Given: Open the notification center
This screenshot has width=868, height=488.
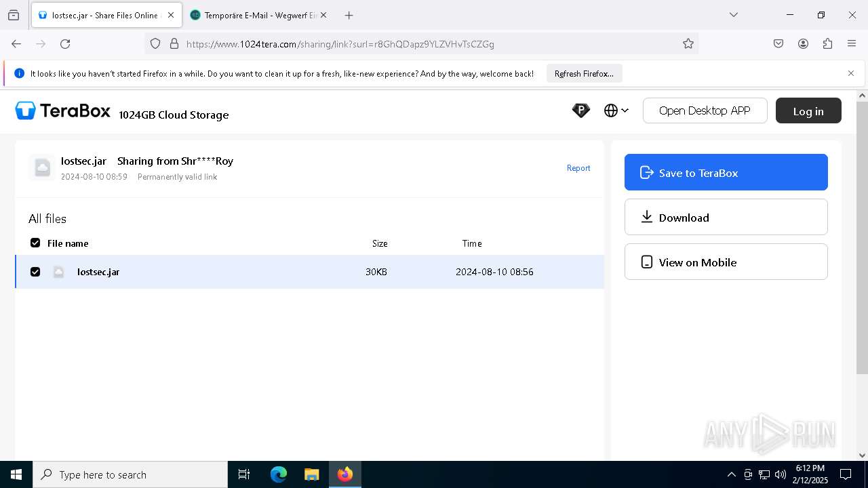Looking at the screenshot, I should 846,474.
